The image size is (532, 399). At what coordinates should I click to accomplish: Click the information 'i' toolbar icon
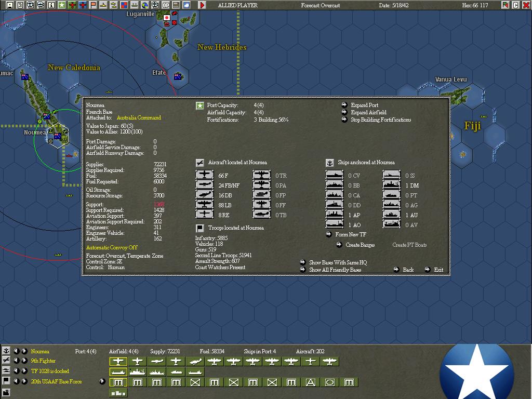(51, 5)
